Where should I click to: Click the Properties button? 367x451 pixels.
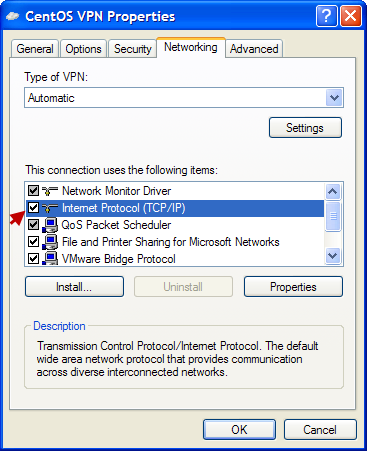(293, 287)
